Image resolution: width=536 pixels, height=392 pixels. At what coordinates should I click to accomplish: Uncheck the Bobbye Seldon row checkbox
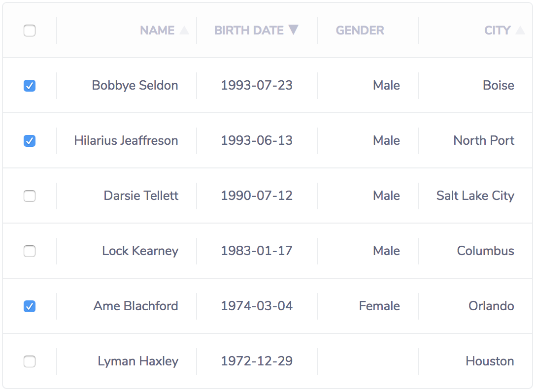(30, 86)
